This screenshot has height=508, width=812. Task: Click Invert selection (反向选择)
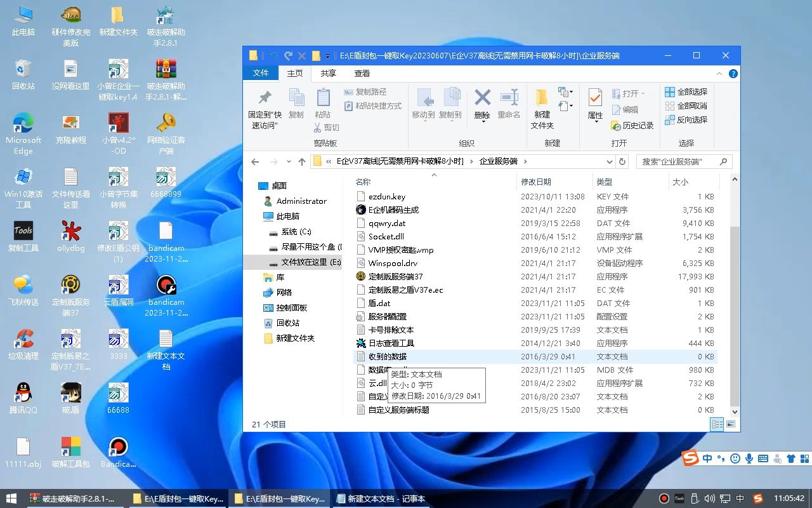pos(686,120)
